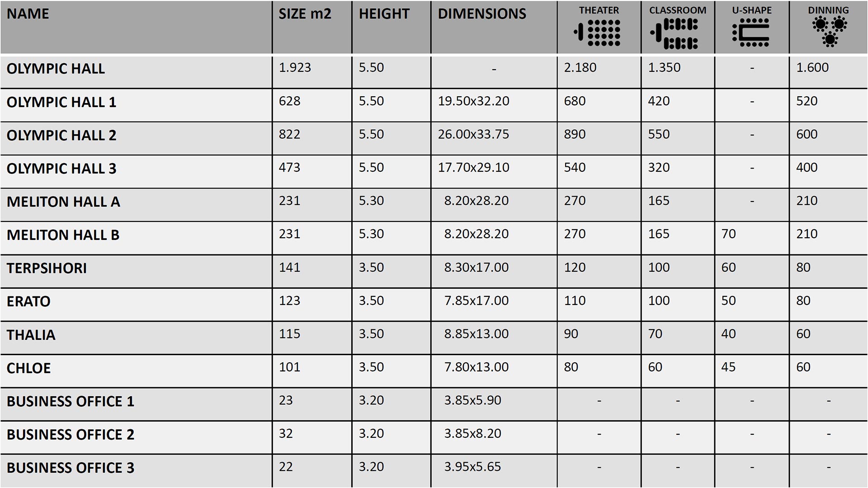Select the OLYMPIC HALL 1 row name

[x=61, y=102]
